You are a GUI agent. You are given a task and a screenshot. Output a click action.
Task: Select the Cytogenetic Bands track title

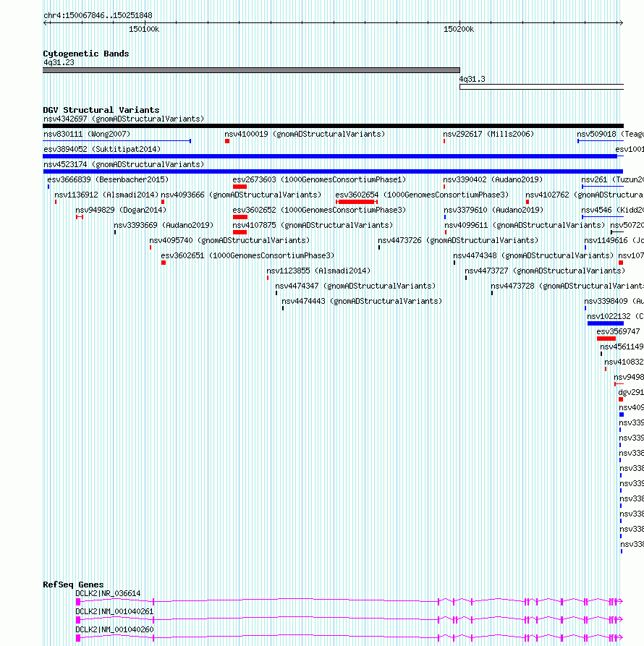(x=85, y=54)
